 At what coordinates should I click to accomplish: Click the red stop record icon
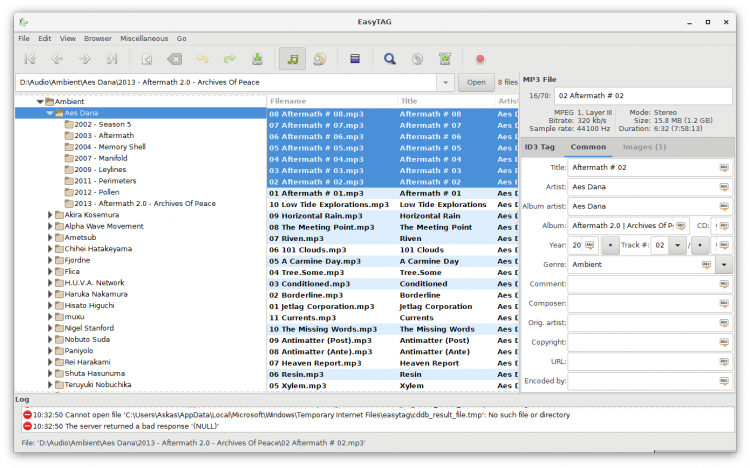[480, 59]
